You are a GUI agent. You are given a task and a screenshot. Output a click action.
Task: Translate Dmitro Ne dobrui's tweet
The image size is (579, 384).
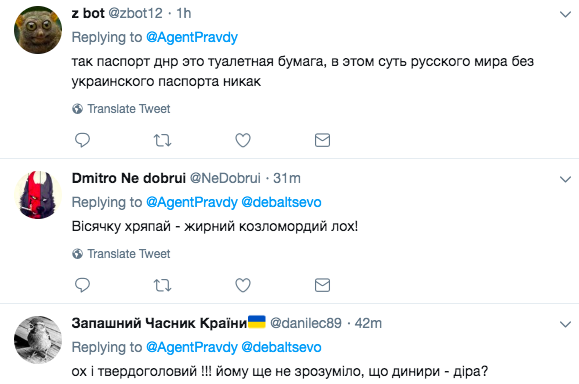tap(121, 254)
